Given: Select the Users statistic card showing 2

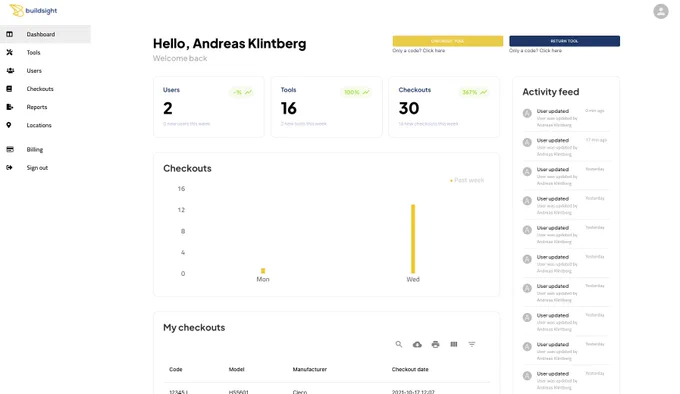Looking at the screenshot, I should (x=209, y=107).
